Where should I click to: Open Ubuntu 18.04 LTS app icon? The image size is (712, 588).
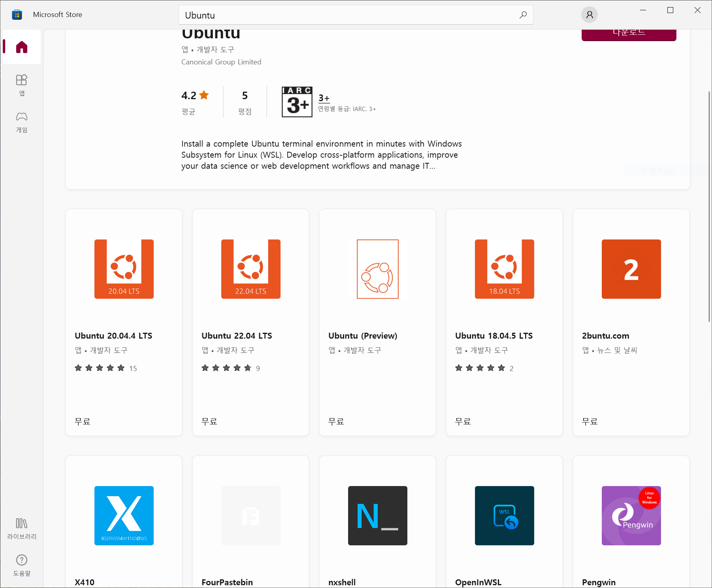[505, 269]
